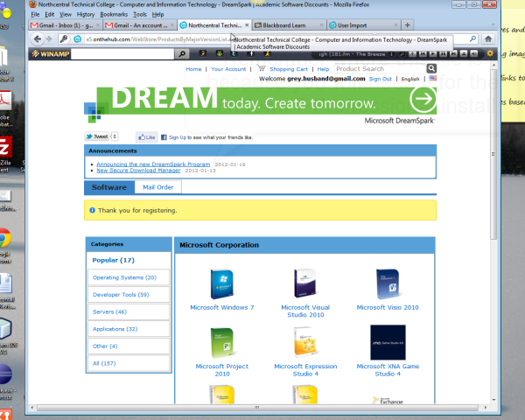
Task: Select the Operating Systems (20) category
Action: click(124, 277)
